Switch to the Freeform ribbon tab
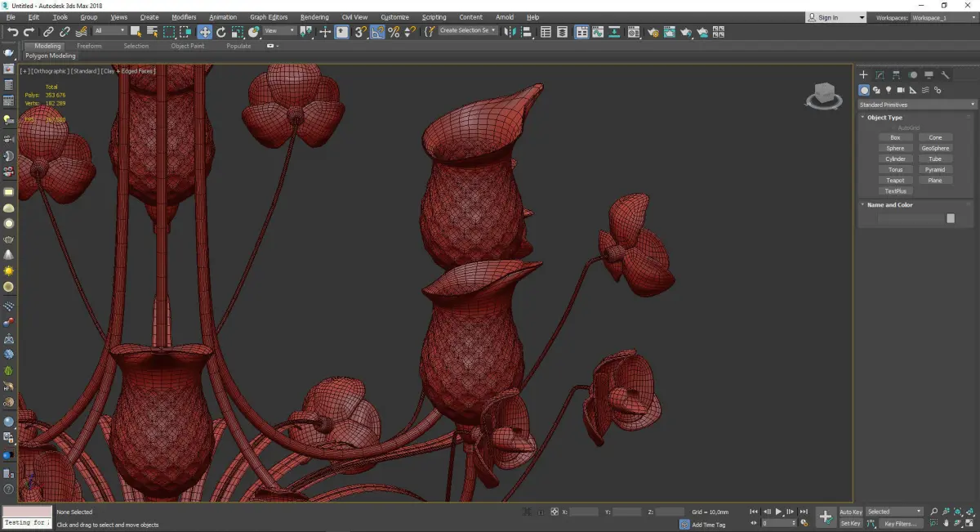Screen dimensions: 980x532 tap(89, 46)
